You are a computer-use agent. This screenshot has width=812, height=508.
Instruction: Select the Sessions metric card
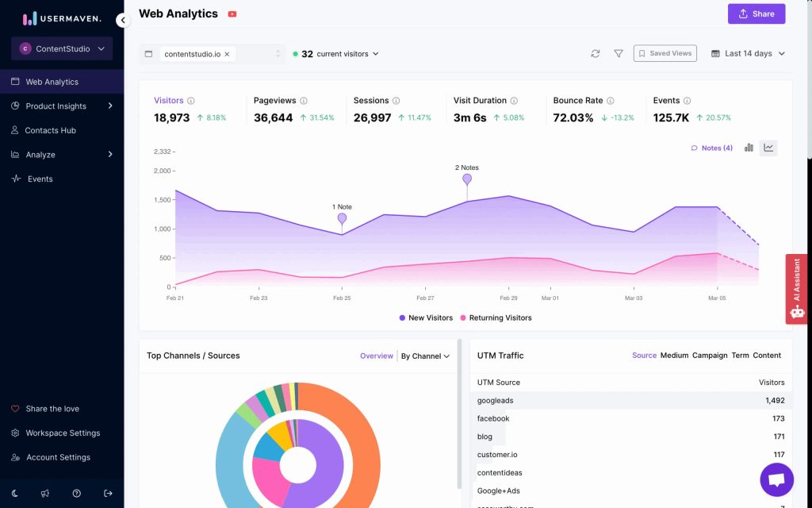(392, 110)
